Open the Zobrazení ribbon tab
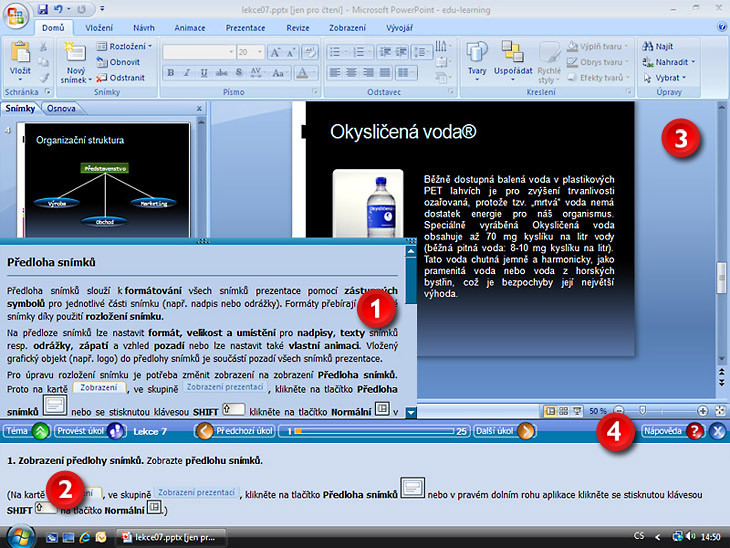 (347, 28)
